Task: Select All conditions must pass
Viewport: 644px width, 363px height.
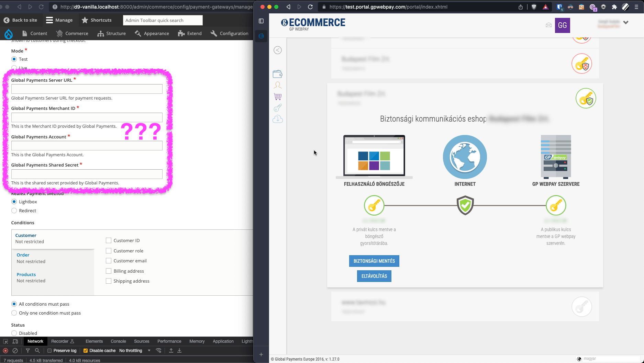Action: tap(14, 304)
